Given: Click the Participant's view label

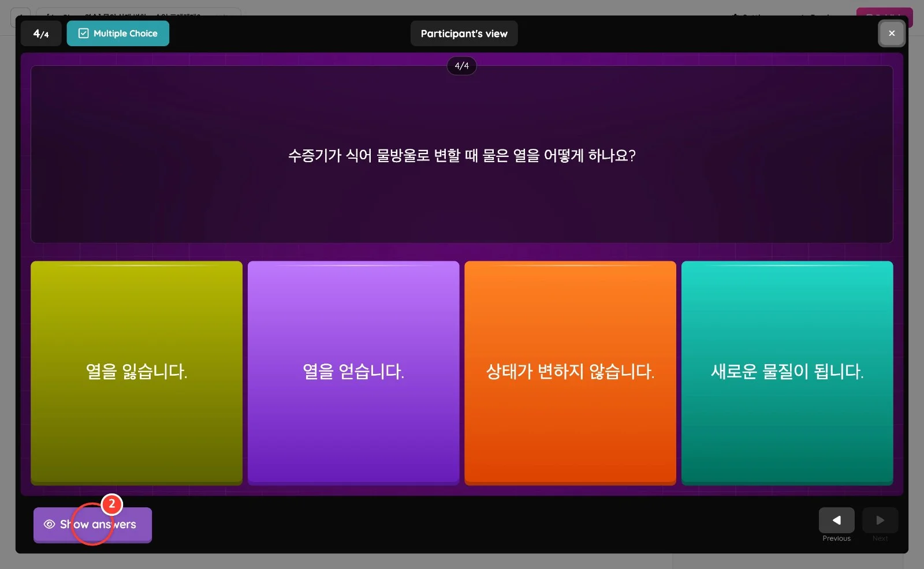Looking at the screenshot, I should coord(464,33).
